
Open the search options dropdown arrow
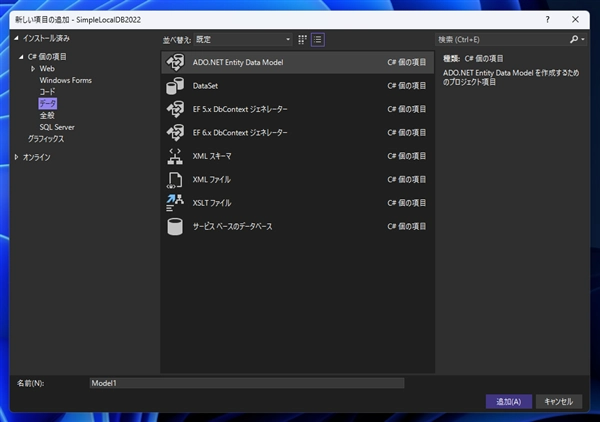click(583, 39)
